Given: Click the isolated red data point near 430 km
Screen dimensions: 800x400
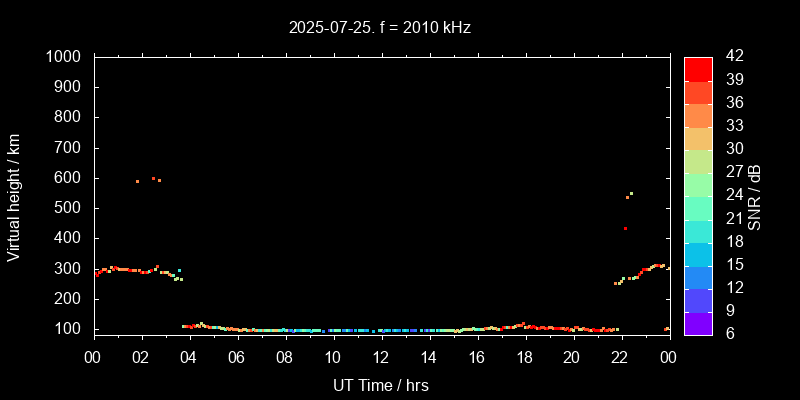Looking at the screenshot, I should [625, 228].
